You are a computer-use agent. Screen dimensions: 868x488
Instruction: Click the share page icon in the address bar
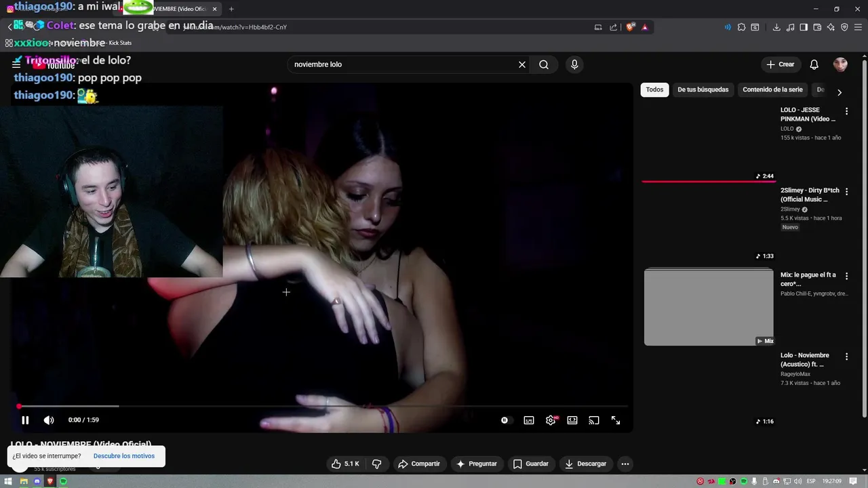pos(614,27)
